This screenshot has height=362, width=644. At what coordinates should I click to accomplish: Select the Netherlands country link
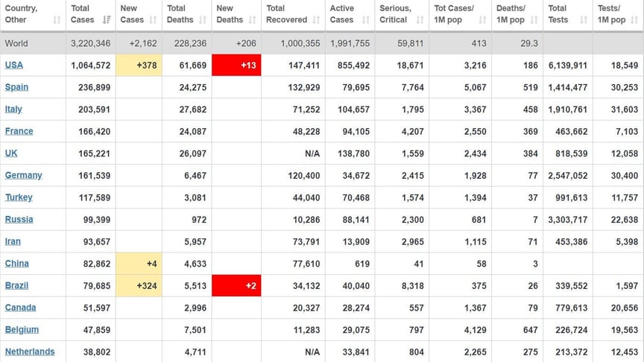coord(29,352)
